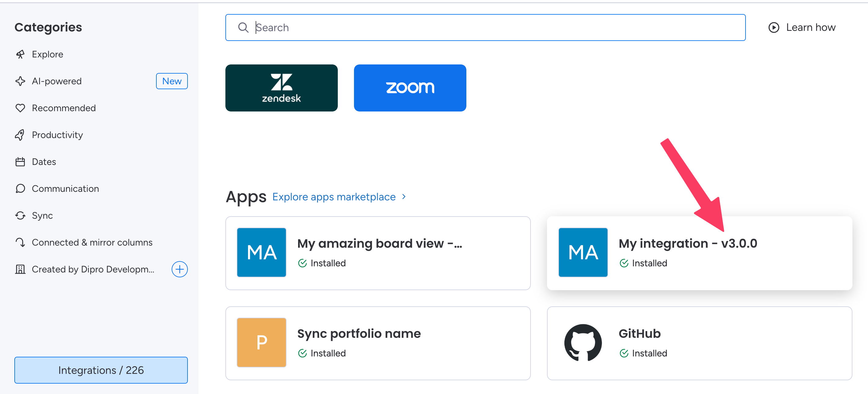The image size is (868, 394).
Task: Open the My amazing board view app title
Action: pos(380,244)
